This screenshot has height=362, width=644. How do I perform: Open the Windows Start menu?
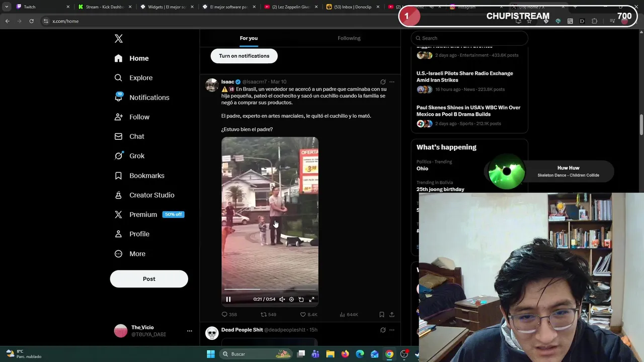click(211, 354)
